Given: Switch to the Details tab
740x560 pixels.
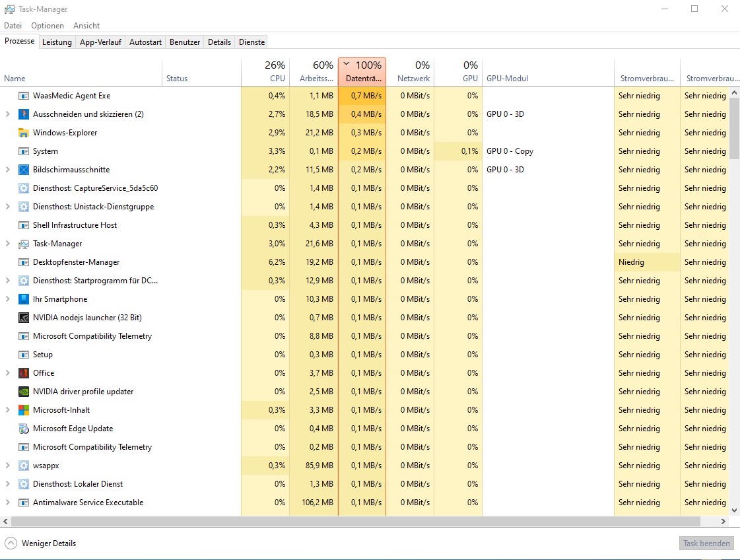Looking at the screenshot, I should click(x=219, y=42).
